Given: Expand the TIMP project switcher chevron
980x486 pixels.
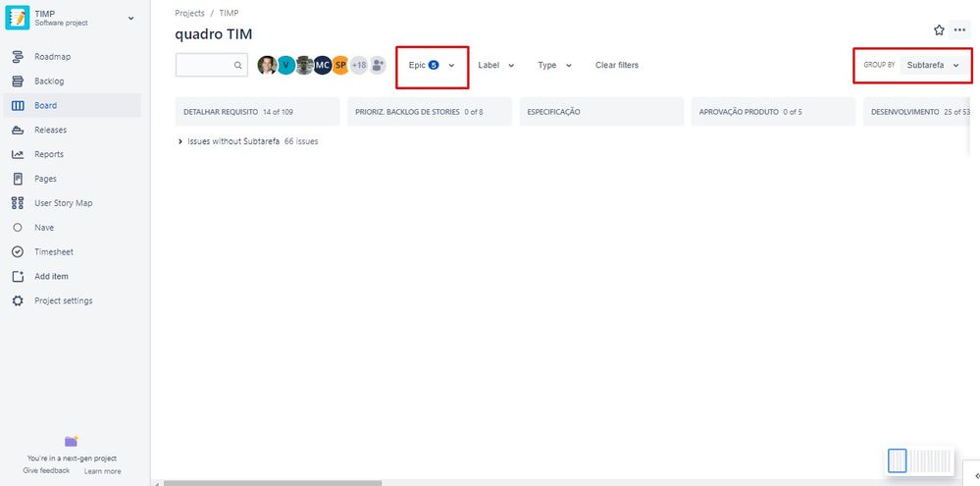Looking at the screenshot, I should tap(130, 18).
